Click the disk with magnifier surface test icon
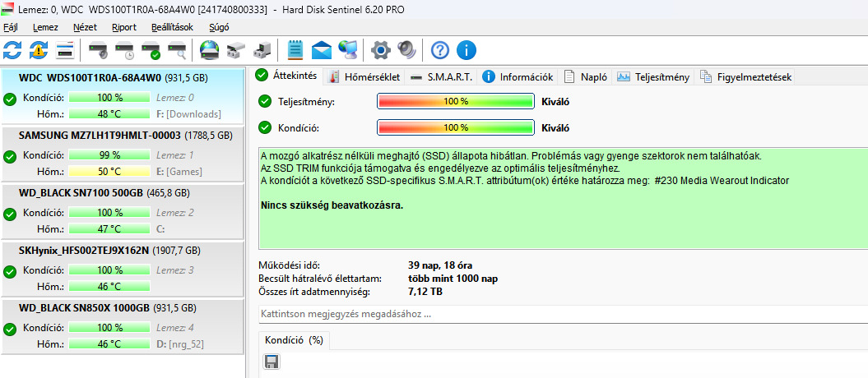 pyautogui.click(x=177, y=50)
